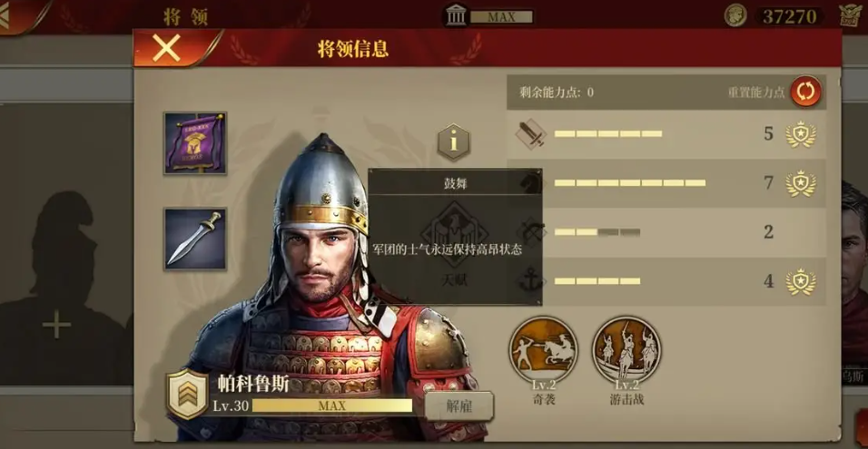Close the 将领信息 panel with X

pyautogui.click(x=167, y=49)
